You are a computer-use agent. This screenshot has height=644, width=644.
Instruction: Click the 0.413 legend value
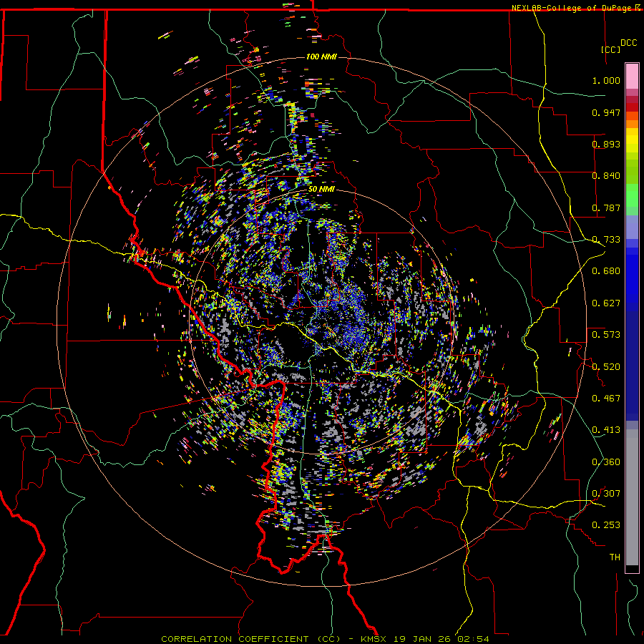pyautogui.click(x=606, y=430)
